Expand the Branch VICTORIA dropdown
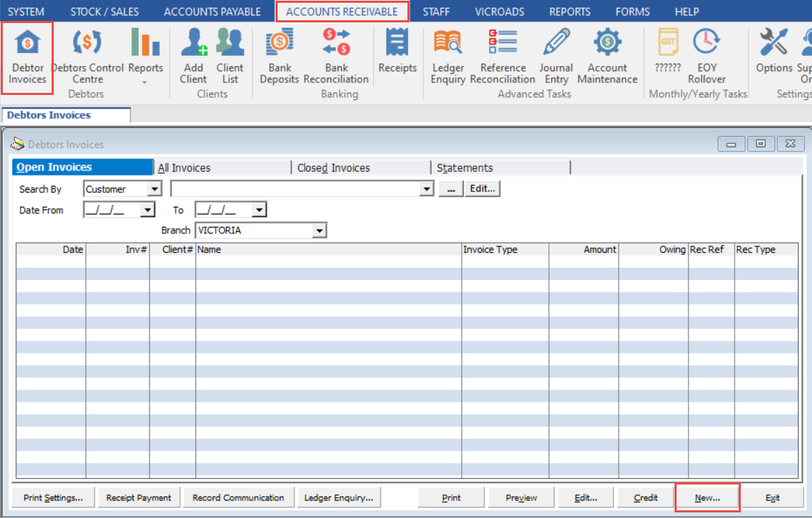The image size is (812, 518). tap(319, 230)
